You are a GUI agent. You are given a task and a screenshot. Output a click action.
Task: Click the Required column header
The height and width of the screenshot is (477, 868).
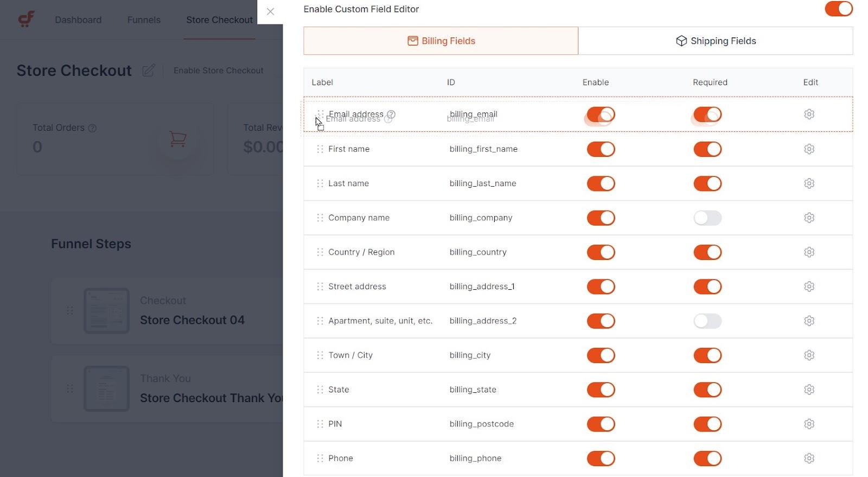[710, 82]
